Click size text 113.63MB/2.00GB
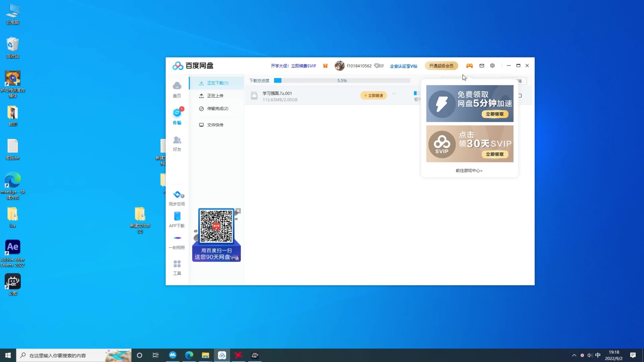This screenshot has width=644, height=362. coord(280,100)
